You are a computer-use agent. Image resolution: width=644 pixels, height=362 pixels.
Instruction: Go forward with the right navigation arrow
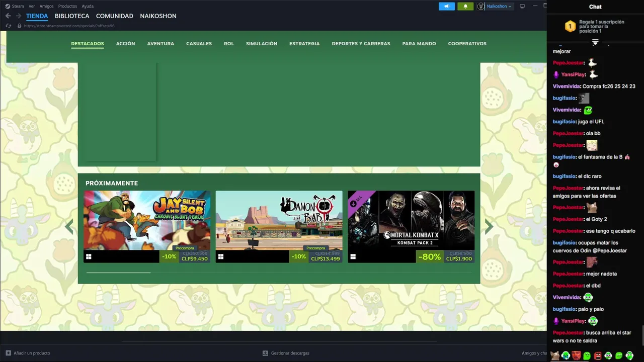coord(19,16)
